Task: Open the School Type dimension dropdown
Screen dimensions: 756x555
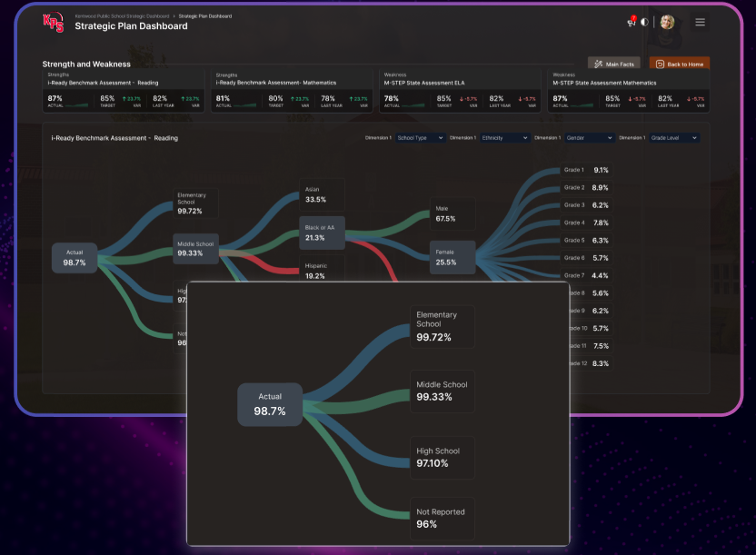Action: (420, 138)
